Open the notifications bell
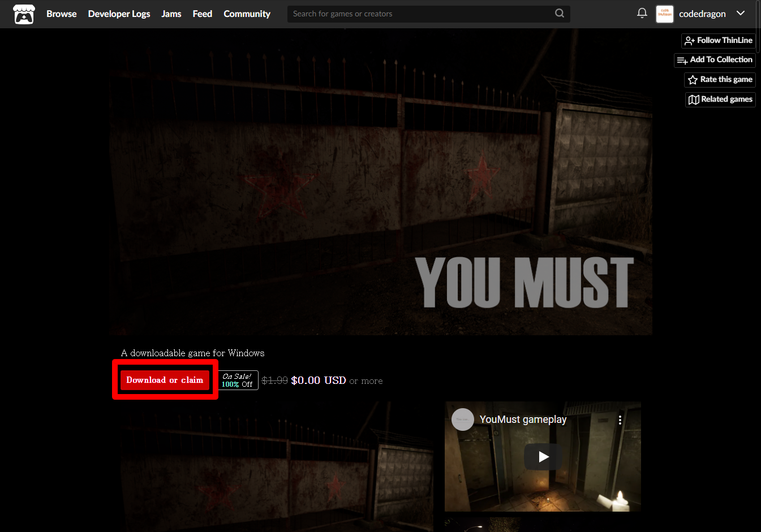 [x=642, y=13]
